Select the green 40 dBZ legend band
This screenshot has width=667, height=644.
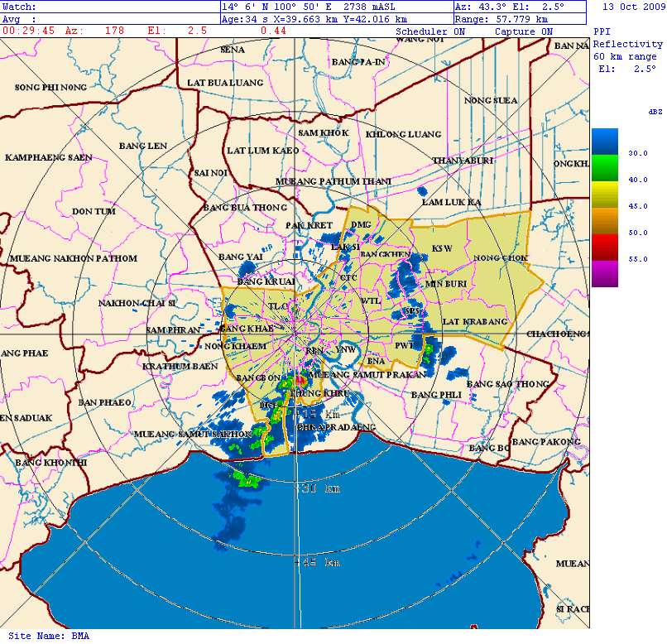pos(604,169)
